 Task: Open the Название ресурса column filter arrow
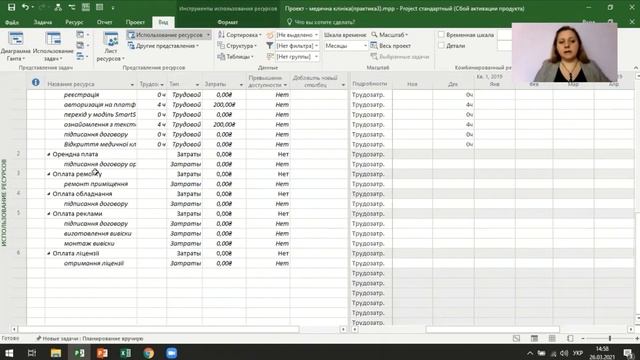point(132,84)
